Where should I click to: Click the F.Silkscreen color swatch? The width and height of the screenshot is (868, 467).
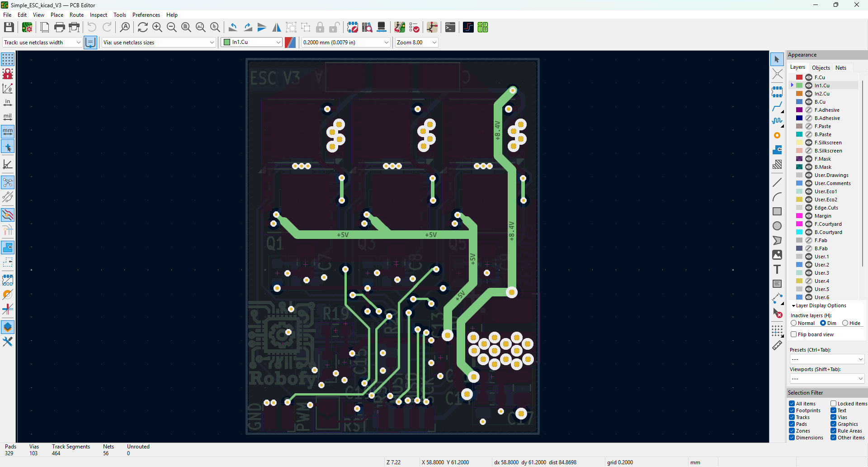[x=799, y=143]
